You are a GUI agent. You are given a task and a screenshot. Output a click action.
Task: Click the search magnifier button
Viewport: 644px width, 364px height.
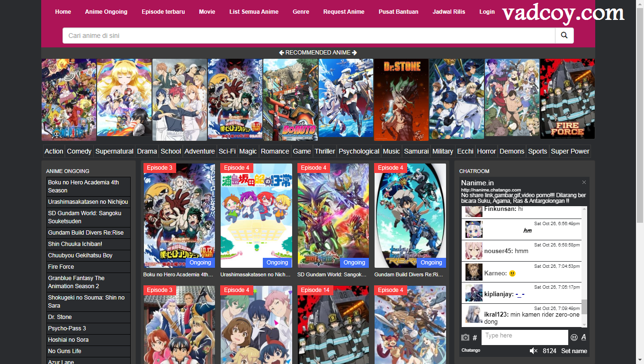point(564,36)
